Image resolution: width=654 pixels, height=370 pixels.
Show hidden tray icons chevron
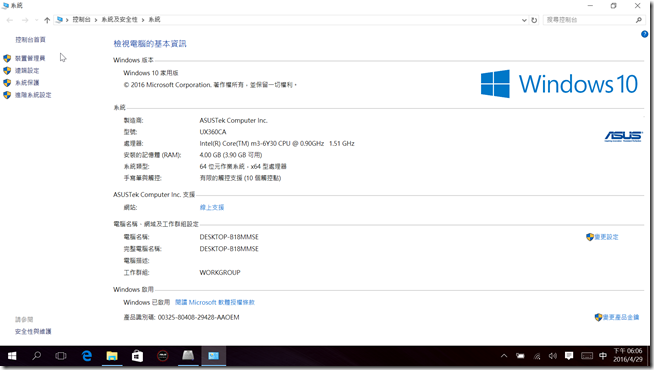click(504, 356)
